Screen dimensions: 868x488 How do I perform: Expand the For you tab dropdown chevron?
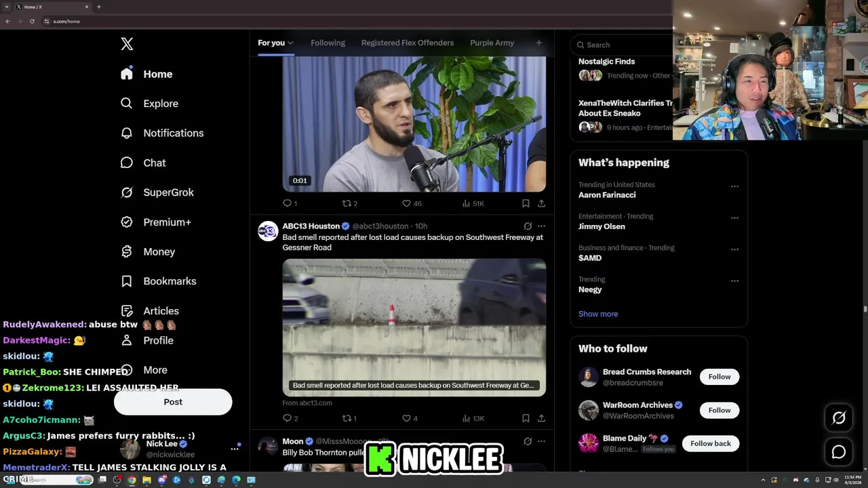(x=291, y=43)
